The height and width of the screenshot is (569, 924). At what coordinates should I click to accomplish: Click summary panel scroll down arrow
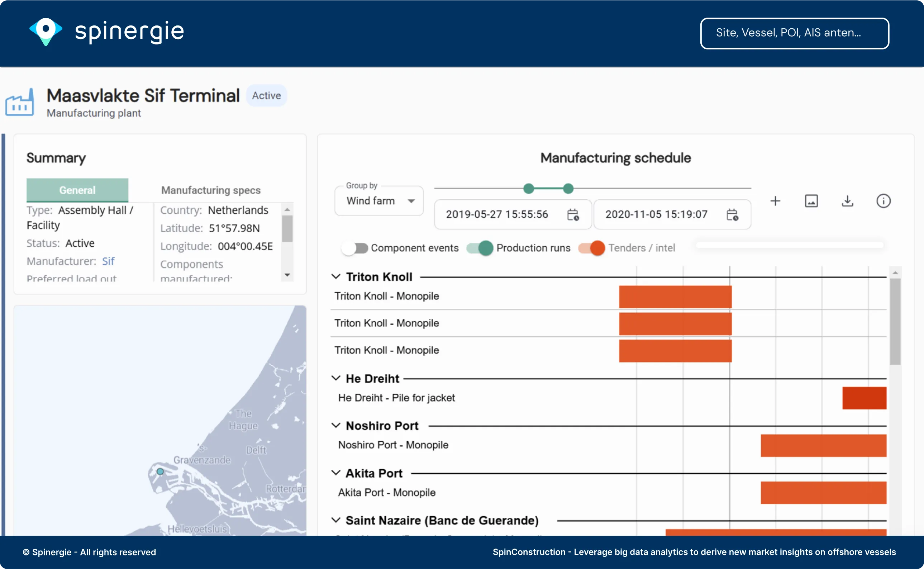coord(287,275)
